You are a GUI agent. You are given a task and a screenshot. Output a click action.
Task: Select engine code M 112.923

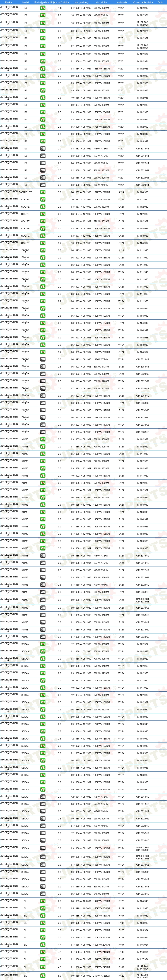143,908
